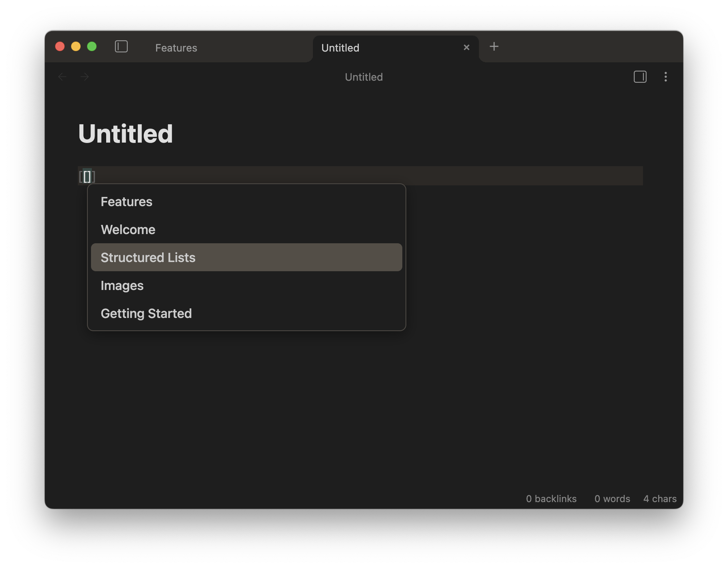This screenshot has height=568, width=728.
Task: Select the Untitled tab
Action: point(340,48)
